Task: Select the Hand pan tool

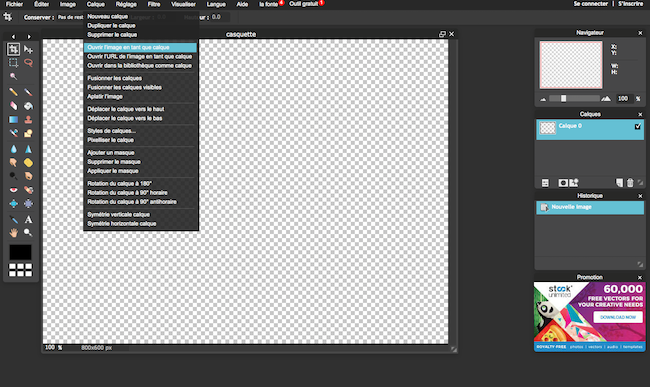Action: [x=13, y=232]
